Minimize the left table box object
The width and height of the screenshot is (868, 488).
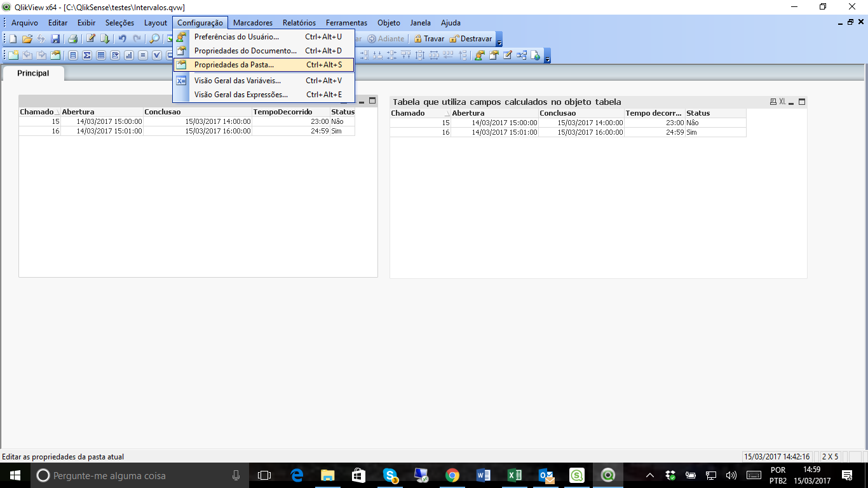pyautogui.click(x=362, y=102)
